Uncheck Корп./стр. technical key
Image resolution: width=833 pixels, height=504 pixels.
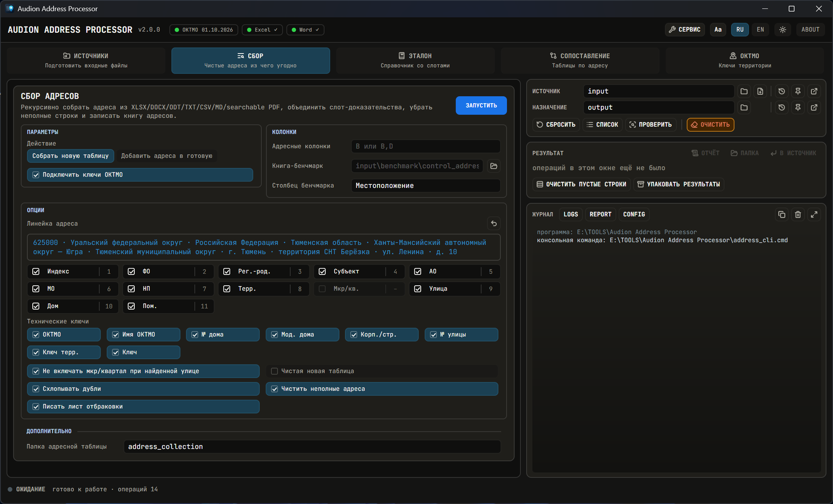tap(382, 335)
